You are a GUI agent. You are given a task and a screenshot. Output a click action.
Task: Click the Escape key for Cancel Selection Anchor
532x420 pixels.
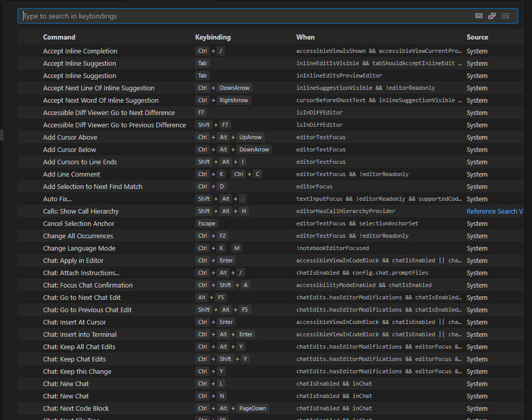pyautogui.click(x=206, y=223)
